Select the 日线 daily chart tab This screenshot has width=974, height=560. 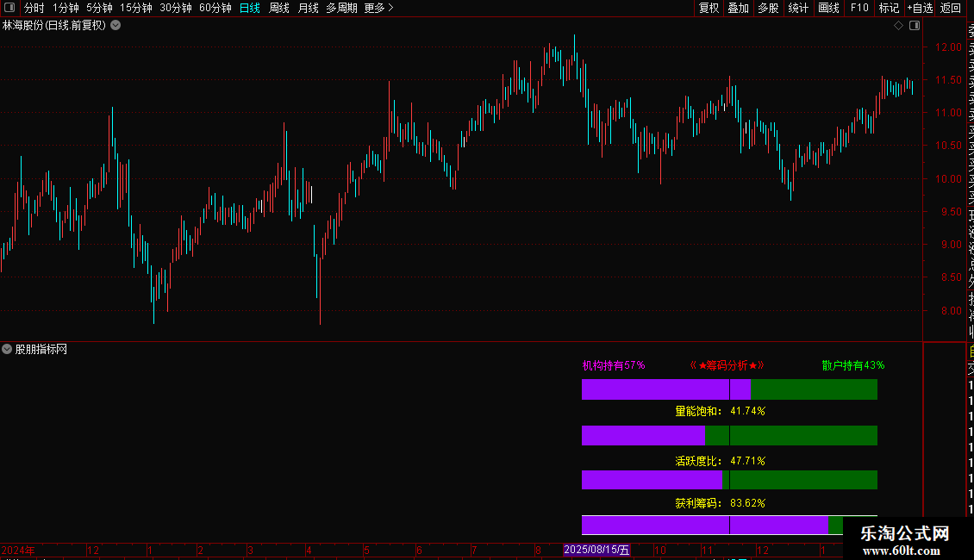coord(250,8)
